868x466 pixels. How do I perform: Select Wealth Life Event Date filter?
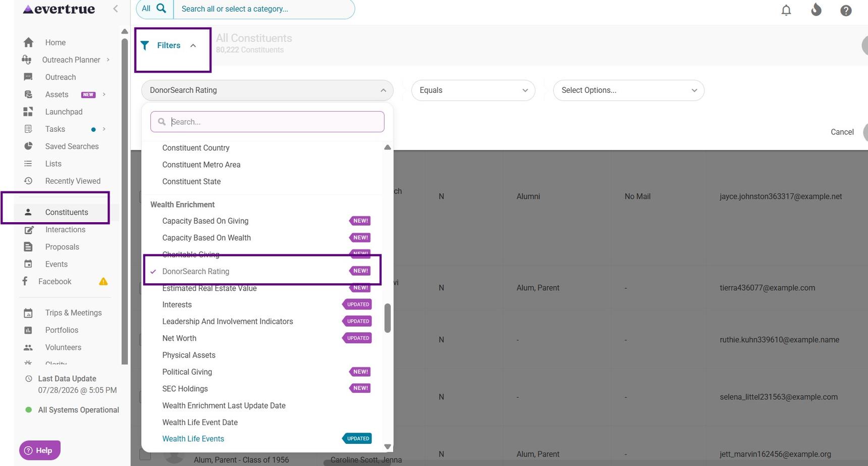(200, 423)
